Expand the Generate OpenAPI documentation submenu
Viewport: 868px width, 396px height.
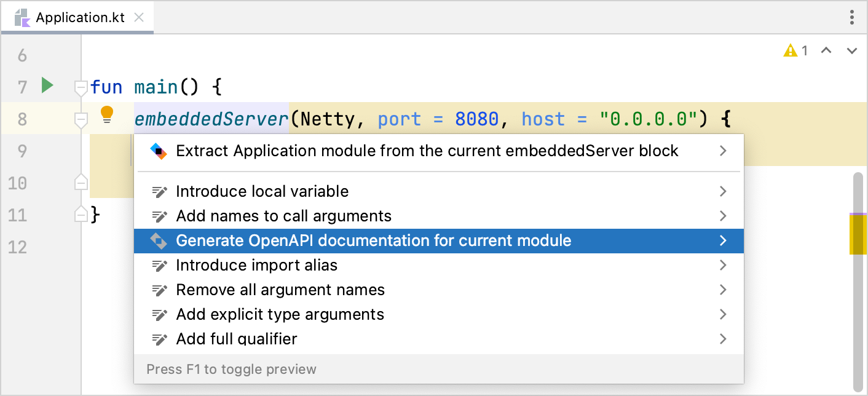coord(723,240)
